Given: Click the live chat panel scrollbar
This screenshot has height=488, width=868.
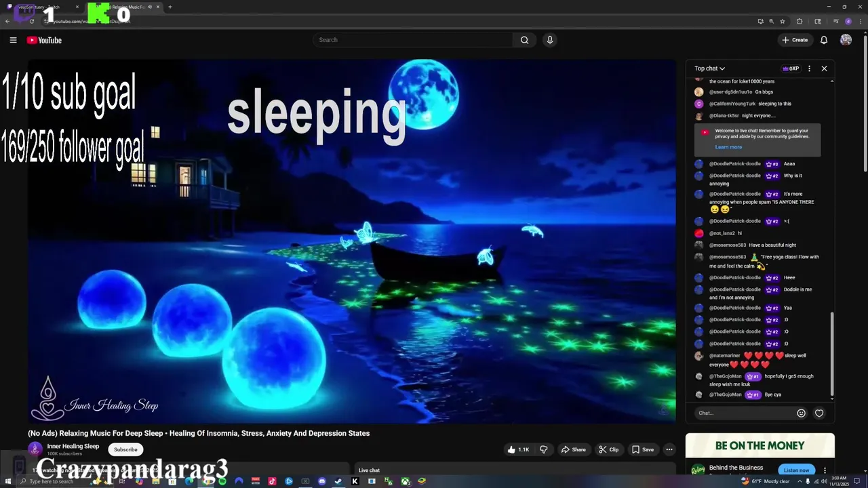Looking at the screenshot, I should pyautogui.click(x=832, y=354).
